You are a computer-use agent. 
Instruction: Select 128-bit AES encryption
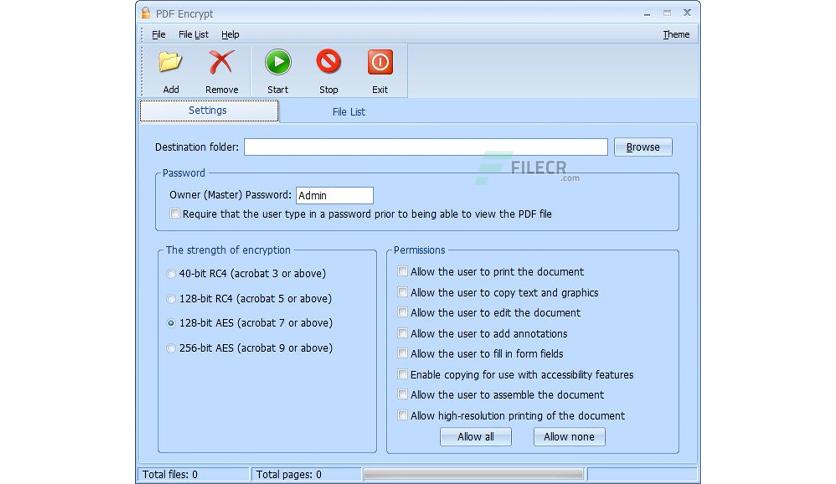pos(171,323)
